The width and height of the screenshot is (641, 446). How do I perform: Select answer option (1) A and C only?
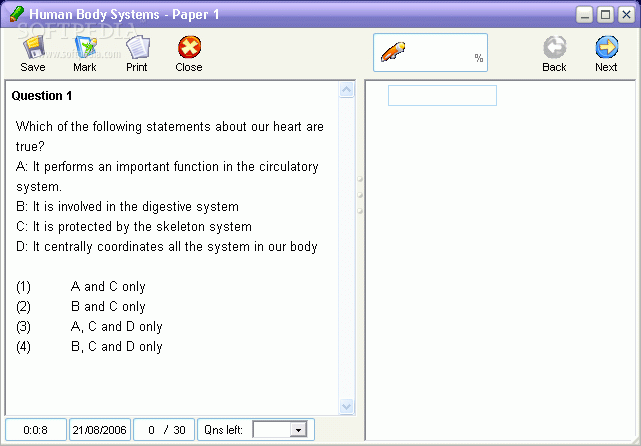(x=81, y=287)
